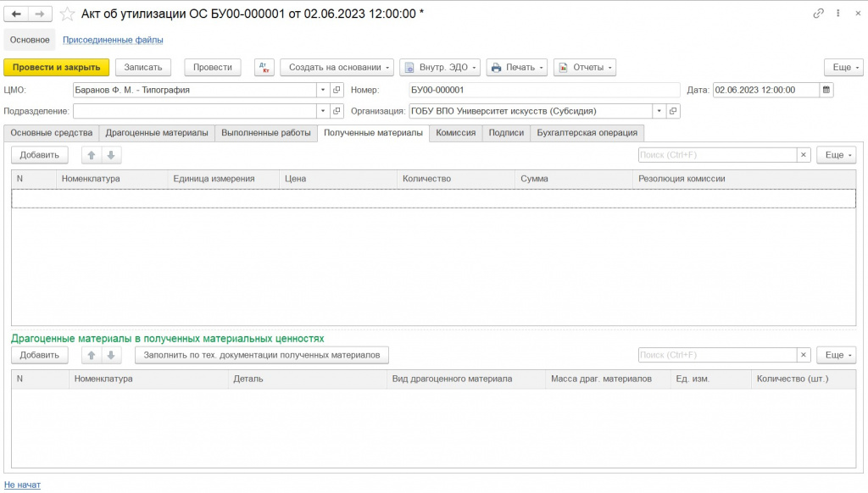Open the Внутр. ЭДО menu
The height and width of the screenshot is (493, 868).
(x=440, y=68)
